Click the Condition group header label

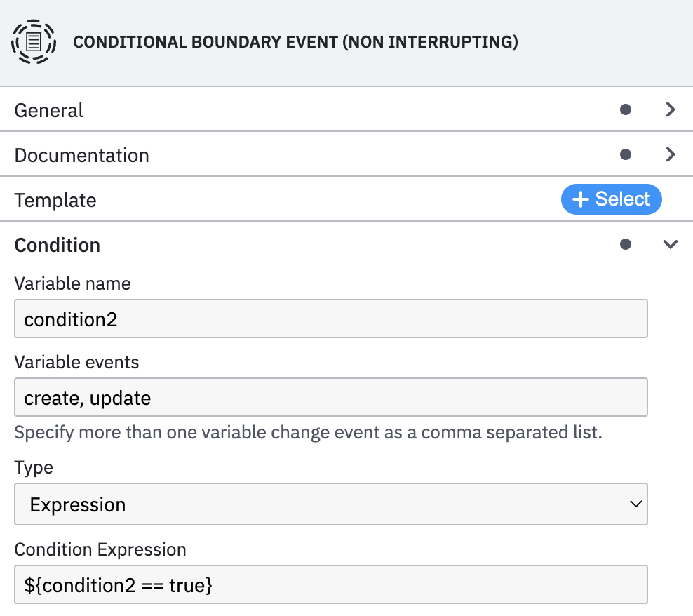(58, 245)
